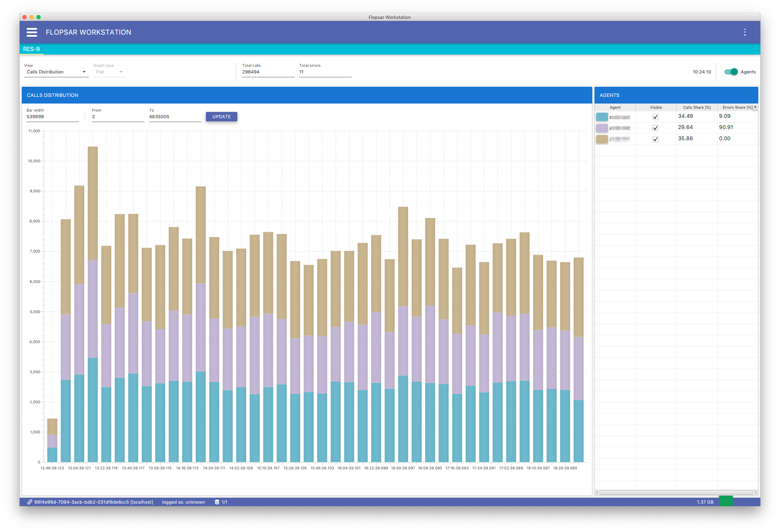
Task: Click the 90.91 errors share value
Action: tap(726, 127)
